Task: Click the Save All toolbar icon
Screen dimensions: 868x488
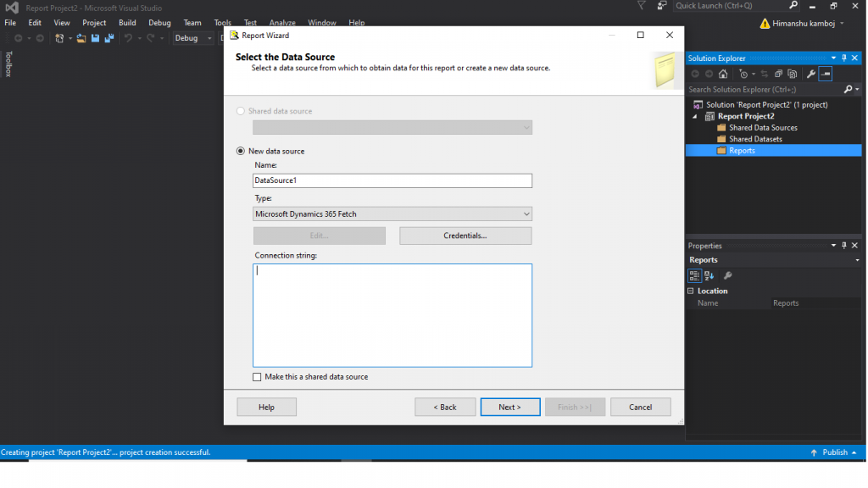Action: click(x=108, y=38)
